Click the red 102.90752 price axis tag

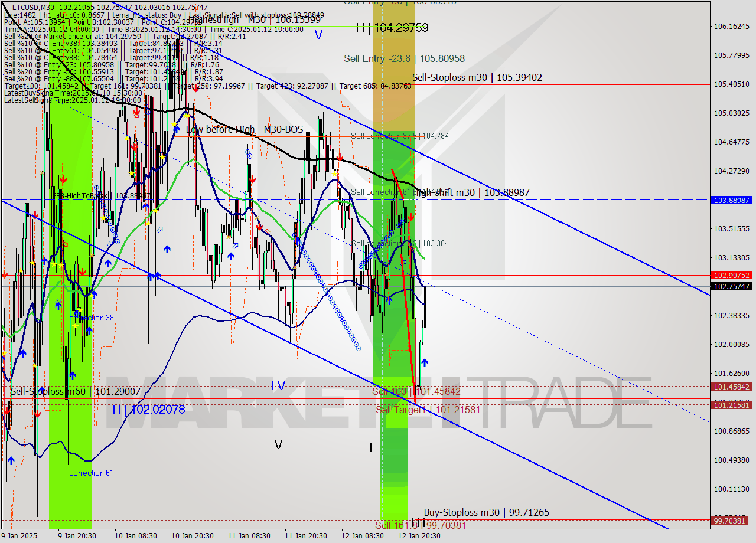pyautogui.click(x=732, y=275)
